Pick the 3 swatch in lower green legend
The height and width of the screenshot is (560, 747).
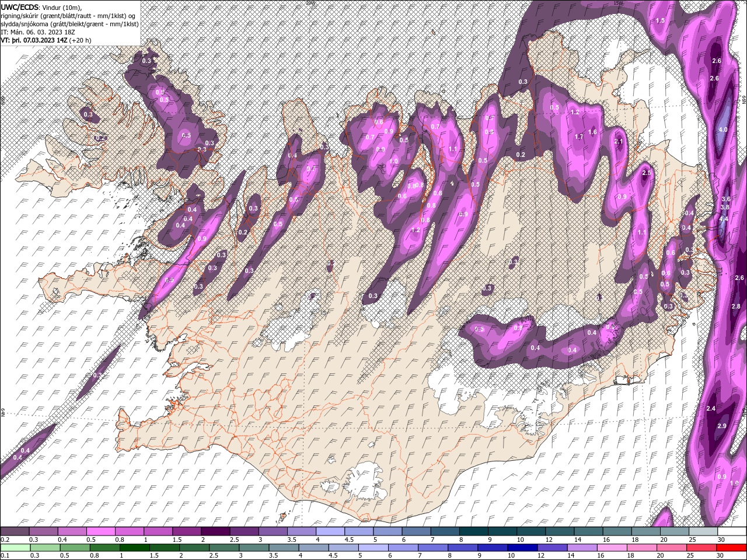[x=254, y=548]
